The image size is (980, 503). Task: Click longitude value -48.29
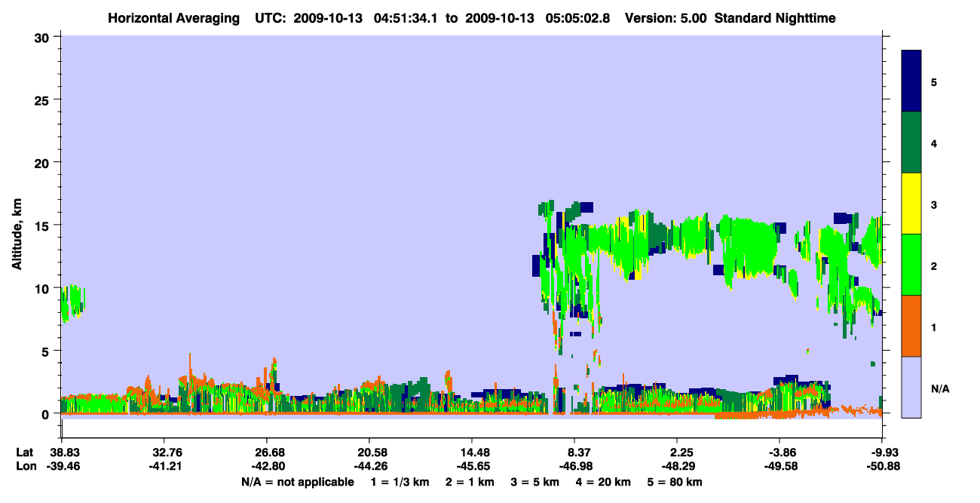pos(677,466)
